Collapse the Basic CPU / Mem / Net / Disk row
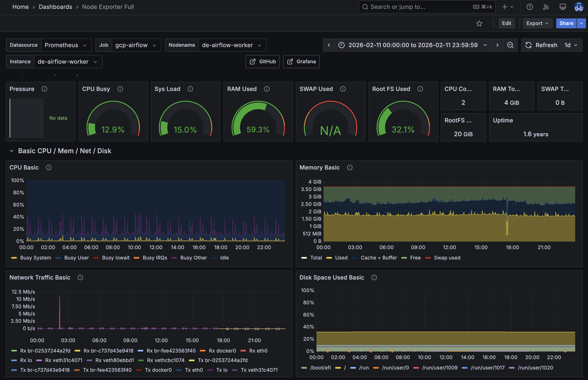Image resolution: width=588 pixels, height=380 pixels. tap(12, 151)
